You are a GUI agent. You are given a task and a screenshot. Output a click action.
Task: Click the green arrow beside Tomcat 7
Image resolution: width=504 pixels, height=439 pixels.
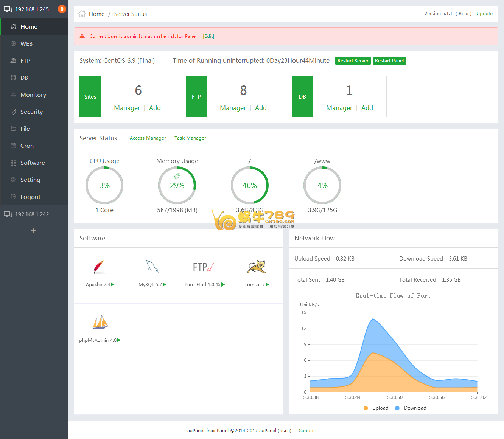pos(268,285)
